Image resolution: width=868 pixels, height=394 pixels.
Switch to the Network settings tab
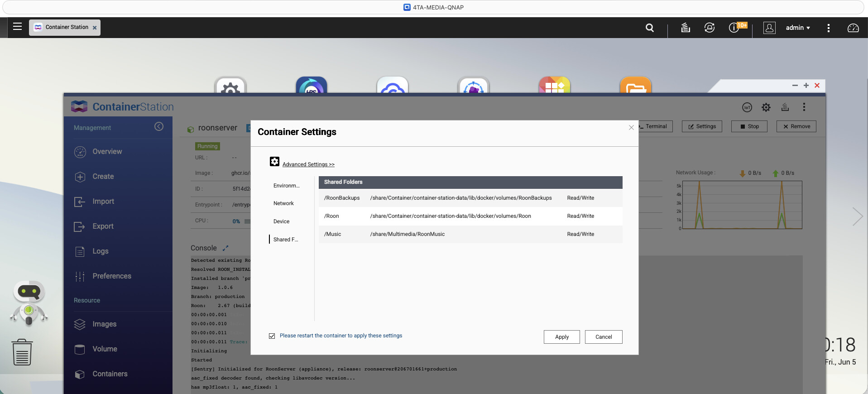(284, 203)
